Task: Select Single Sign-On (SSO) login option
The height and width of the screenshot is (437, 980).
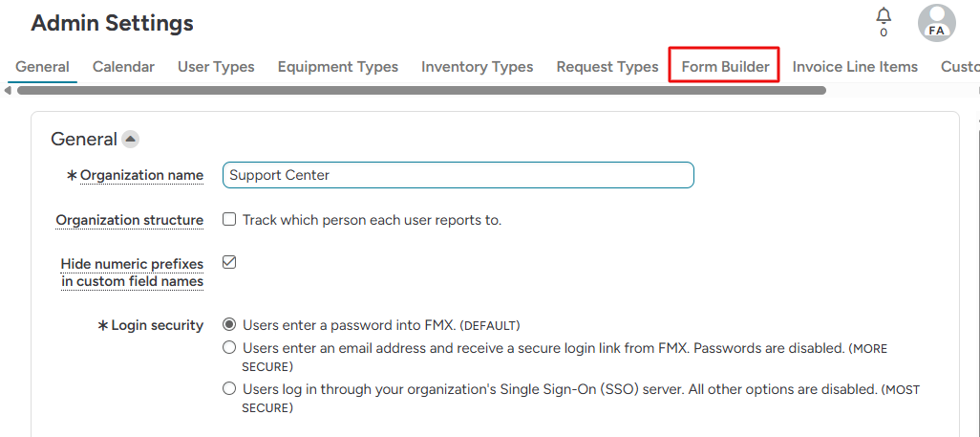Action: (229, 389)
